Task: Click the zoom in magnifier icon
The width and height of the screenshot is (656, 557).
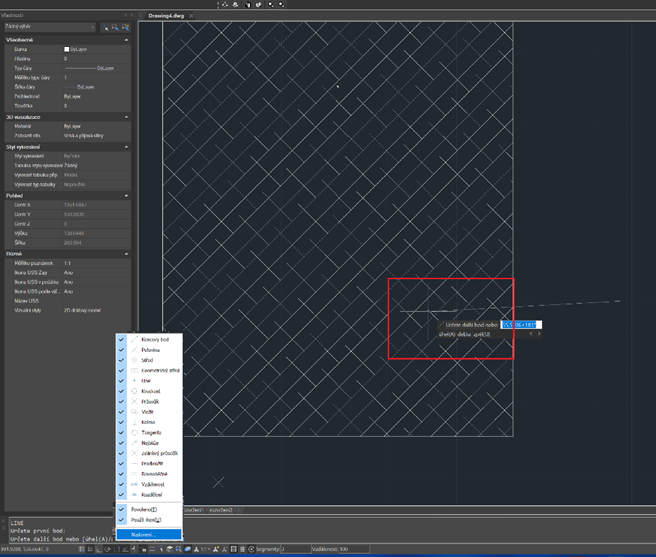Action: point(271,5)
